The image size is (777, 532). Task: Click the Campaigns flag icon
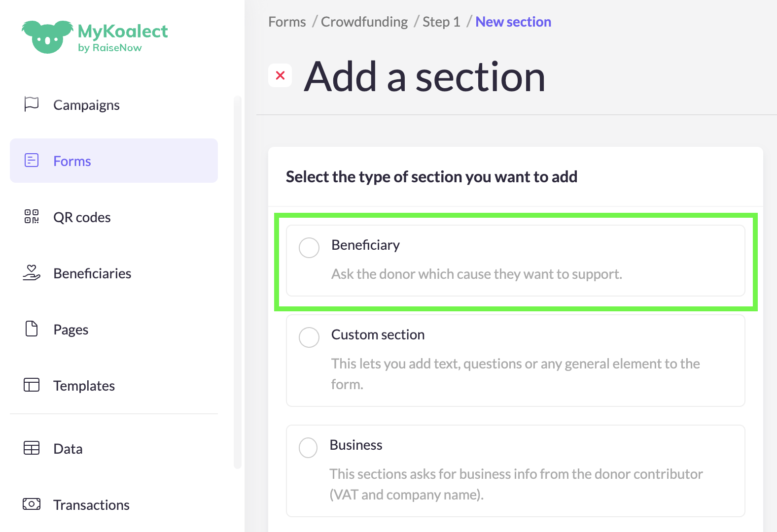[x=32, y=104]
